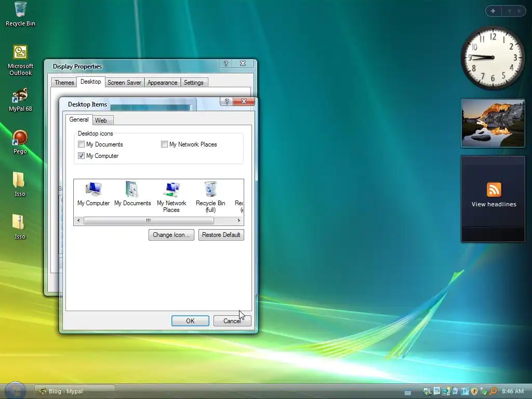Select the plain Isso folder on desktop

[20, 184]
